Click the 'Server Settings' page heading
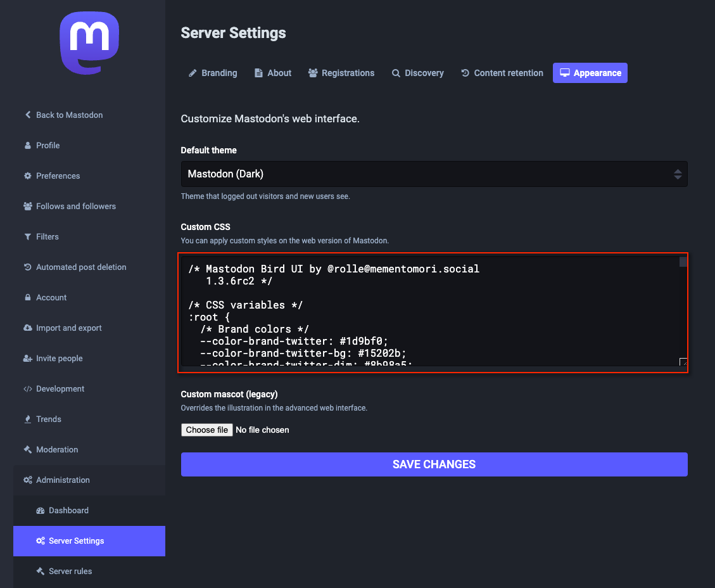 point(234,33)
